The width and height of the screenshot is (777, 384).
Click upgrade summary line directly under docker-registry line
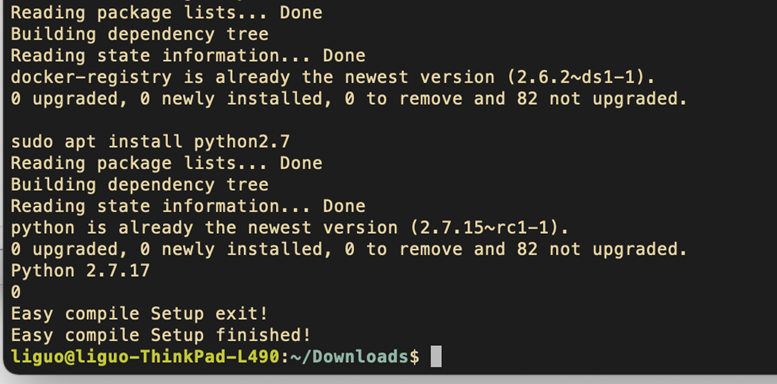(x=349, y=99)
